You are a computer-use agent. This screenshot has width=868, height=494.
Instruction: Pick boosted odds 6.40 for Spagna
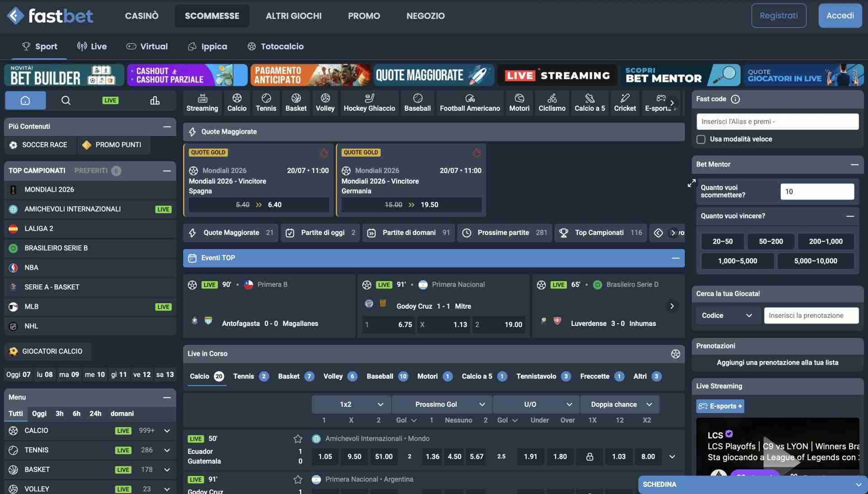(259, 205)
